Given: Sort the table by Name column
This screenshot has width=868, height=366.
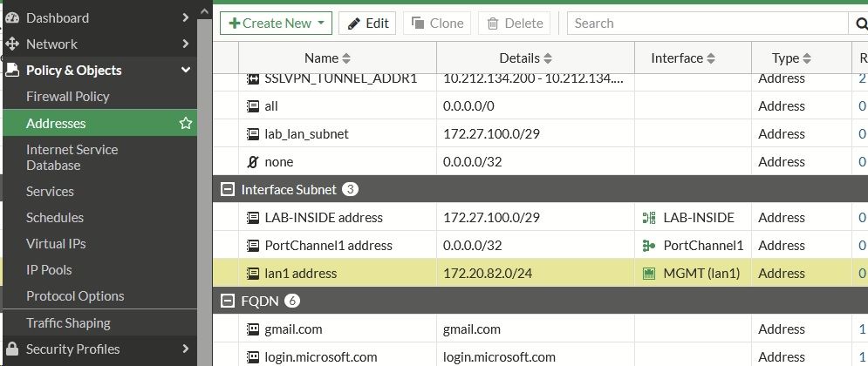Looking at the screenshot, I should (327, 58).
